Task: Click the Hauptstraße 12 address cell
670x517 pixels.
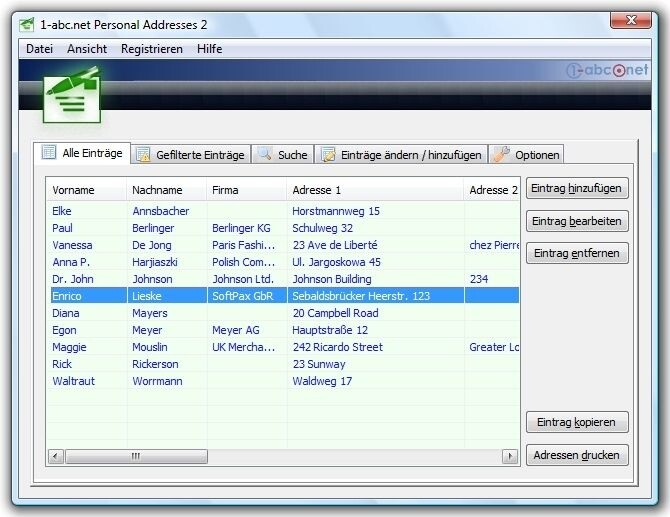Action: [330, 330]
